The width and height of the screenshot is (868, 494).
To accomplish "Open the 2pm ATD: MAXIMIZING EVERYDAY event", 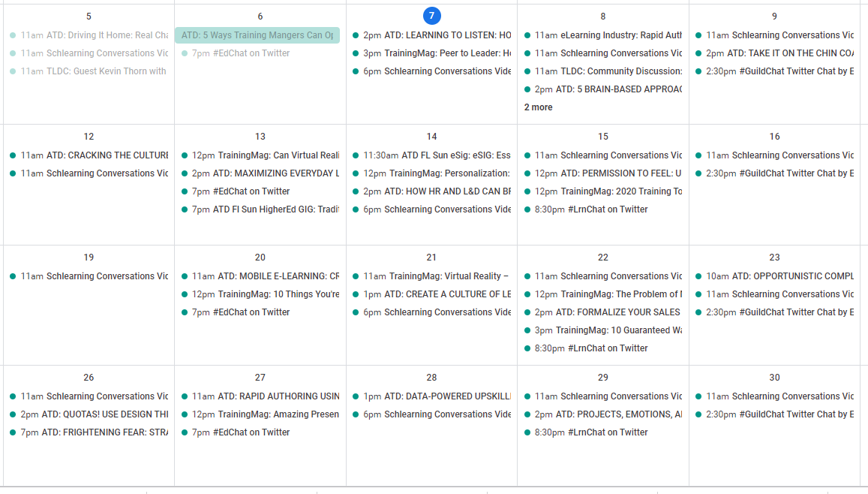I will coord(260,174).
